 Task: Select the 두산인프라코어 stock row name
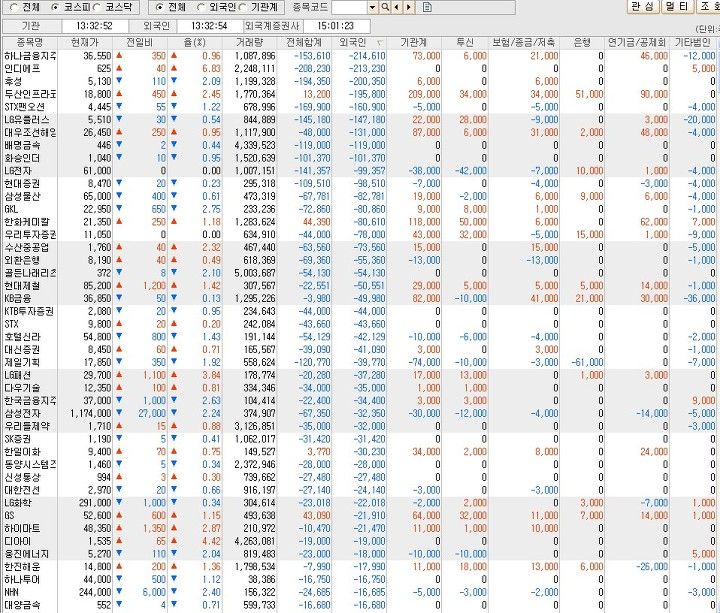click(30, 94)
